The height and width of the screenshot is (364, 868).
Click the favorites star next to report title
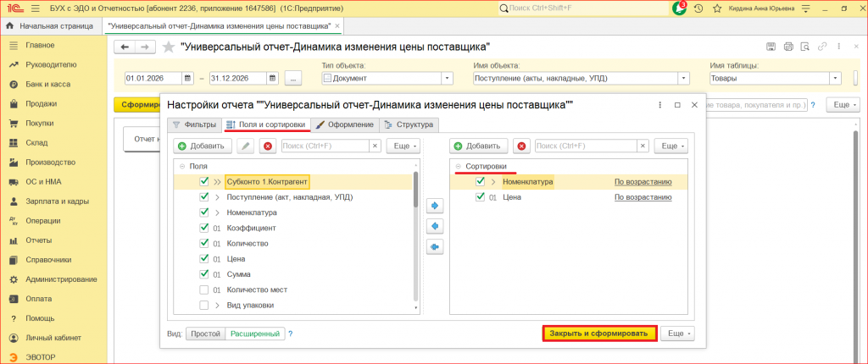(169, 47)
